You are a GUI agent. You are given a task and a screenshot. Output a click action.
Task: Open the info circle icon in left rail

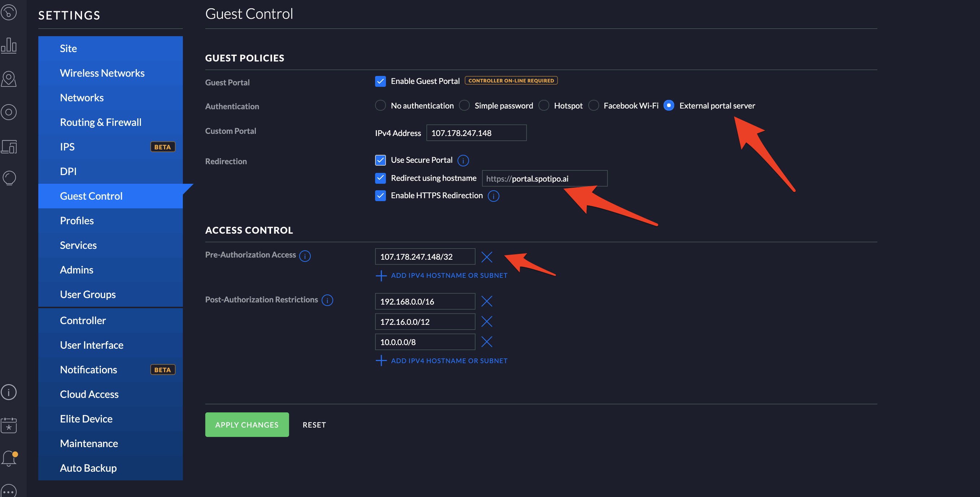click(9, 392)
